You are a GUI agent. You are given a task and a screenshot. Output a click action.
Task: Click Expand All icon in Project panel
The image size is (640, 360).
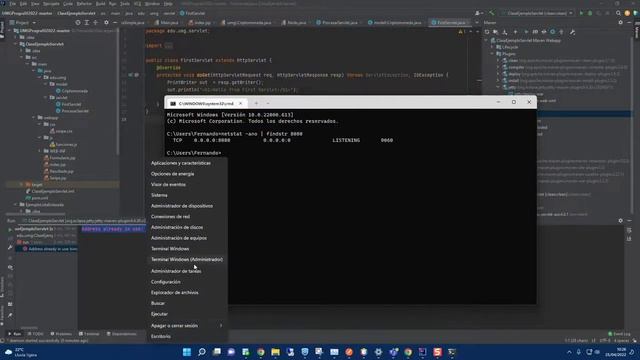click(87, 22)
